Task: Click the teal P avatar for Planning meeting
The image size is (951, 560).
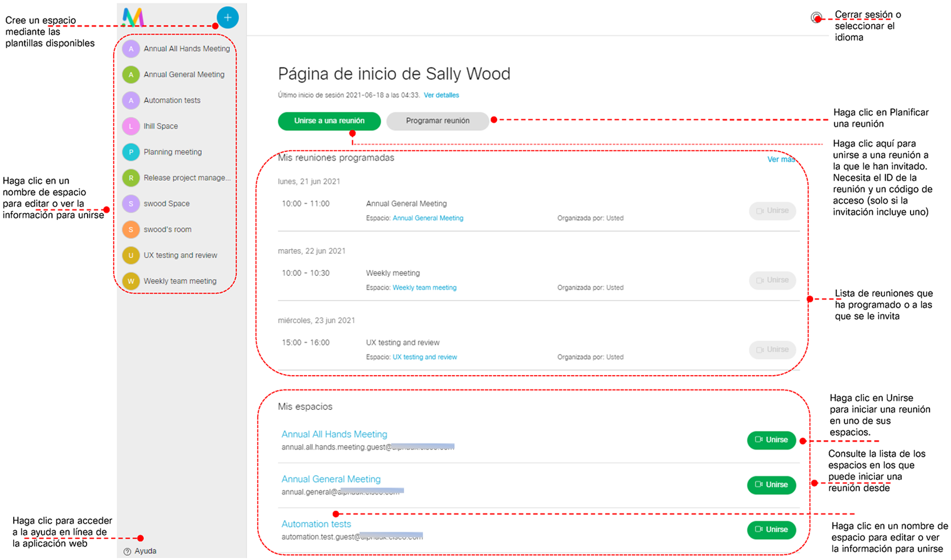Action: [x=131, y=152]
